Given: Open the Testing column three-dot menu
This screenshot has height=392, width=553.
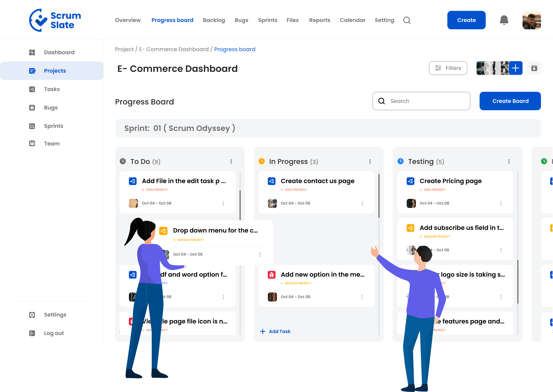Looking at the screenshot, I should [509, 162].
